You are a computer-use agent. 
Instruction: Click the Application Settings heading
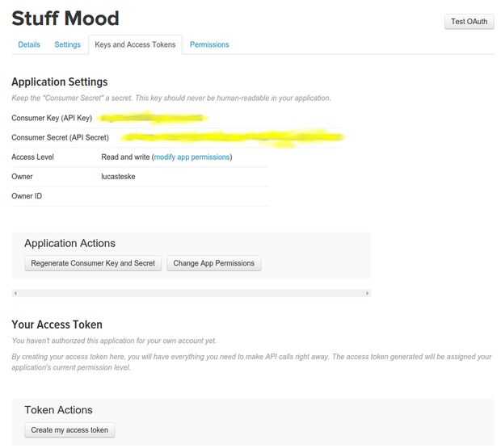59,82
